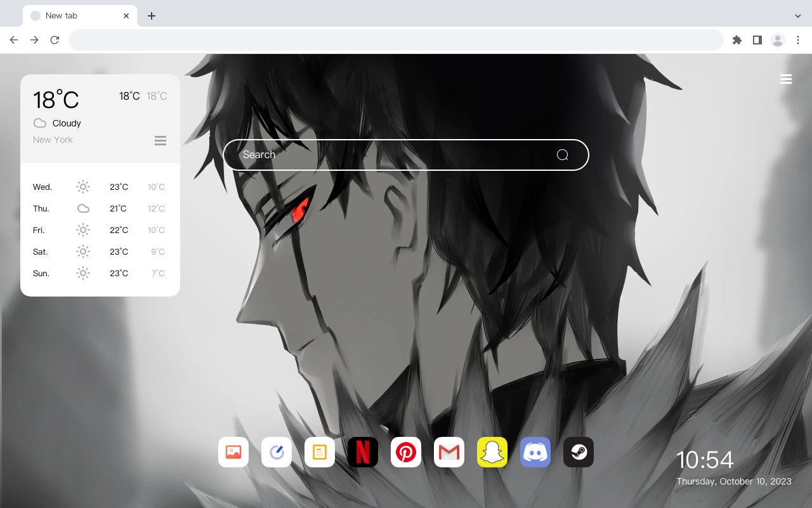Open the weather widget menu icon
The image size is (812, 508).
pyautogui.click(x=160, y=140)
